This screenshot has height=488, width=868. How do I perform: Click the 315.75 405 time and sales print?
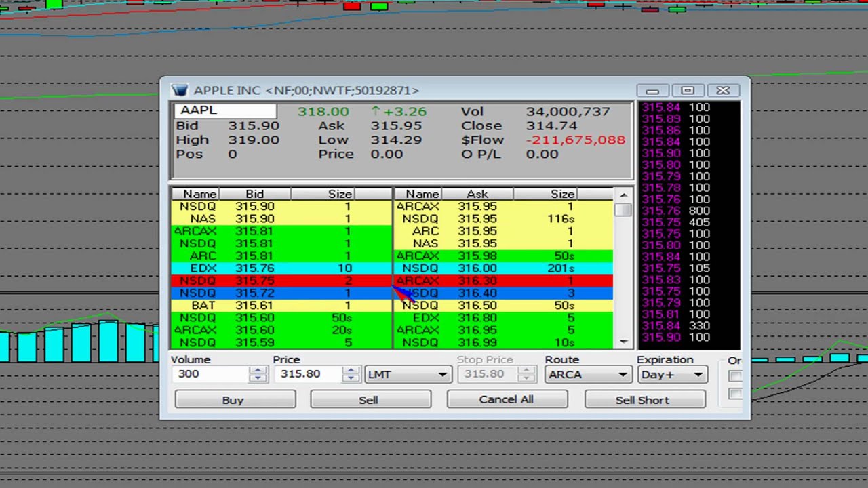(676, 222)
